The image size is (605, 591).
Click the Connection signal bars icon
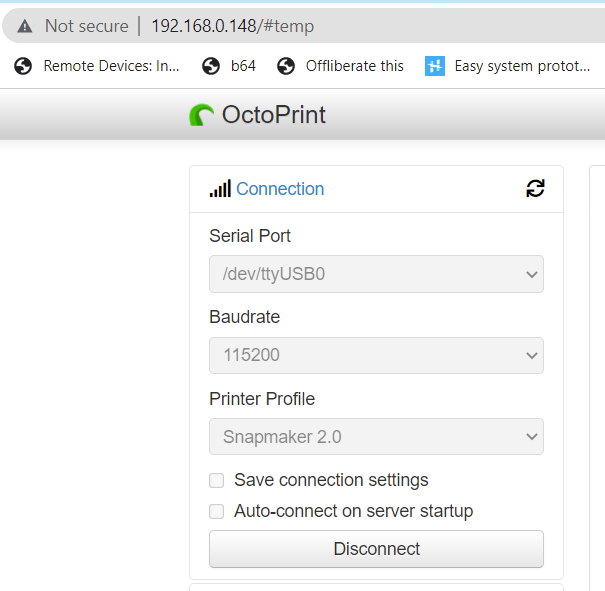220,188
